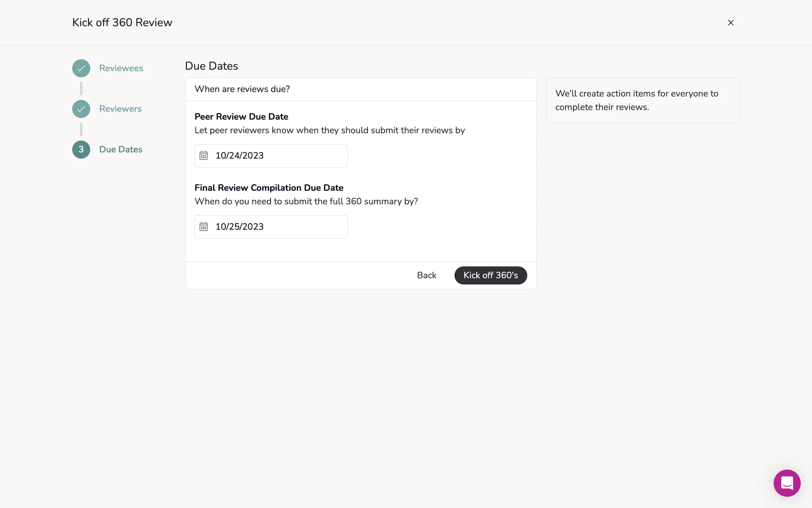Click the action items info card text
The width and height of the screenshot is (812, 508).
tap(636, 100)
